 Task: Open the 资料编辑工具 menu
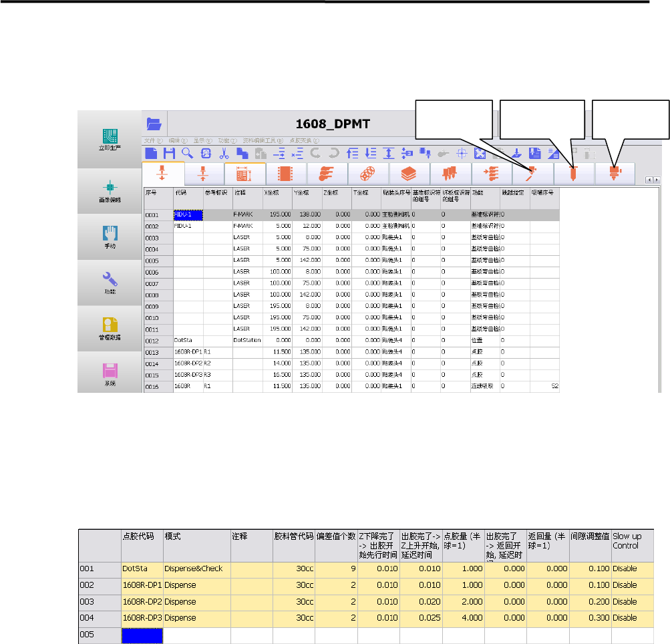(x=263, y=140)
